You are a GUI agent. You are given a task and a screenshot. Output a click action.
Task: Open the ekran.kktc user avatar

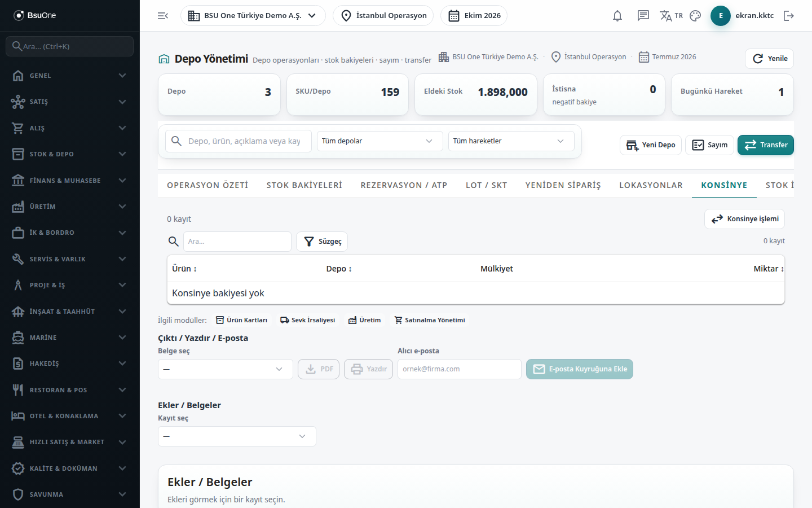coord(721,16)
